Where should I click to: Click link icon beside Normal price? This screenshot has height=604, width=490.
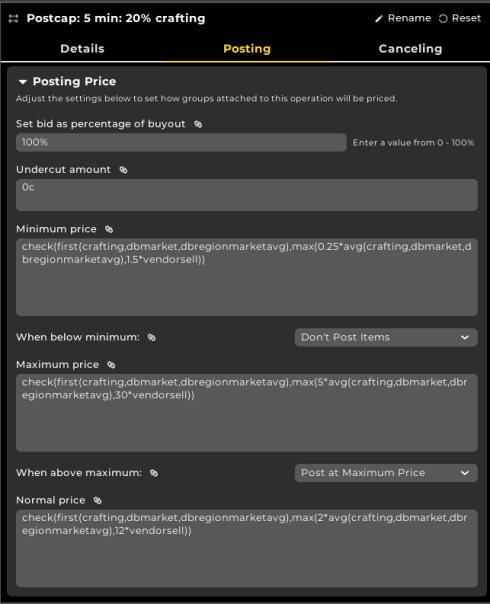[97, 500]
